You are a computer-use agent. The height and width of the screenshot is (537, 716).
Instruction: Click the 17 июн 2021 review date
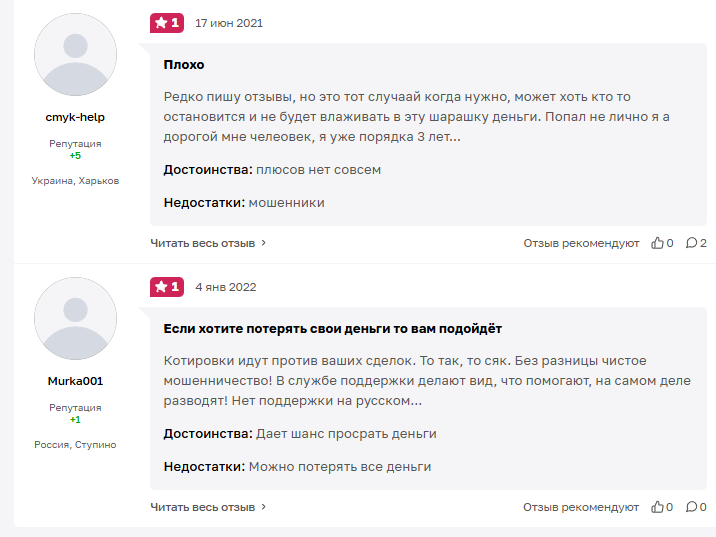click(229, 23)
